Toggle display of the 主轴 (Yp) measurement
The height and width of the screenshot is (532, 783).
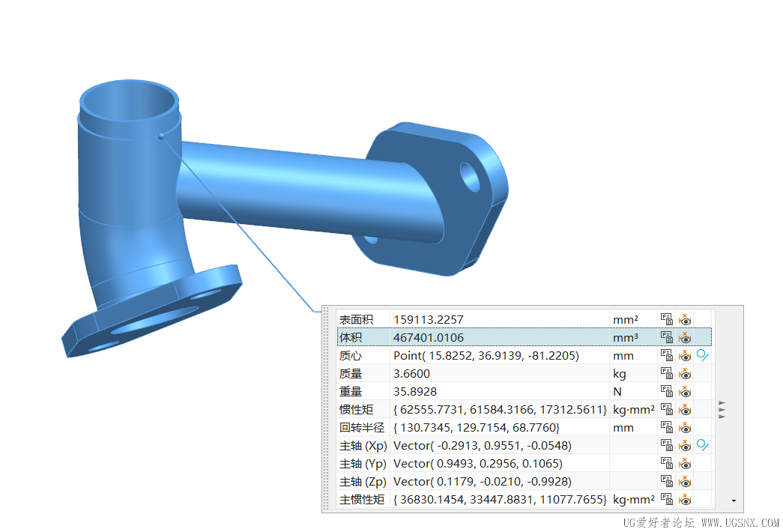coord(685,463)
